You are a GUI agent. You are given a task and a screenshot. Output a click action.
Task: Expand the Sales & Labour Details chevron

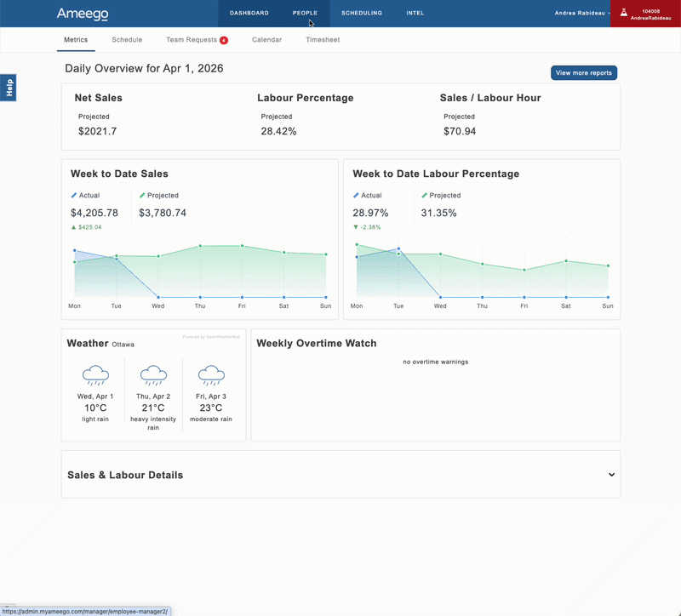tap(611, 475)
